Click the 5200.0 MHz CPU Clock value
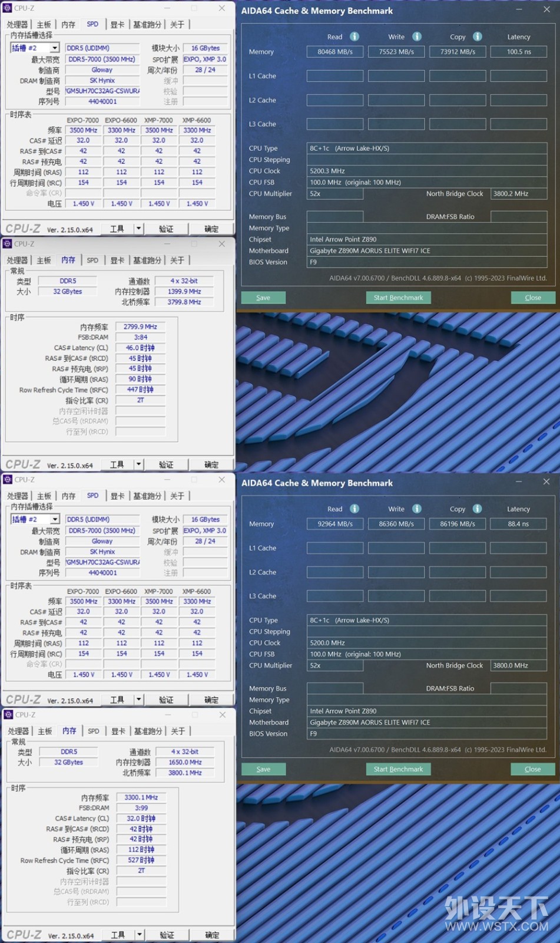The height and width of the screenshot is (943, 560). tap(427, 643)
